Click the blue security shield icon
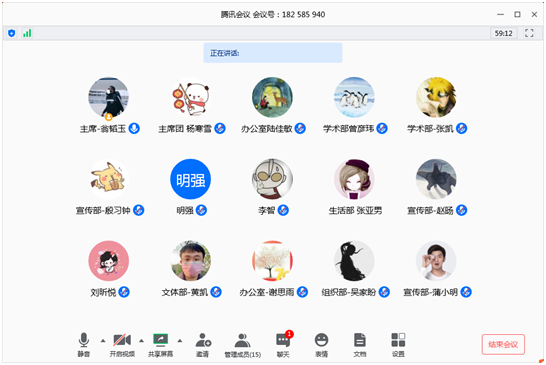546x365 pixels. [x=11, y=33]
